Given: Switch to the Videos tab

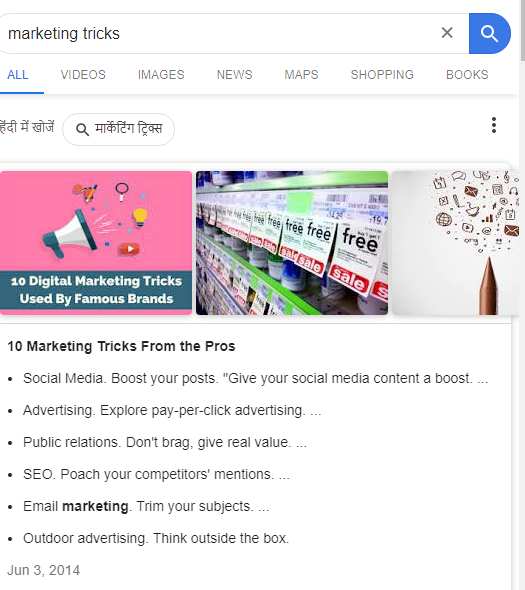Looking at the screenshot, I should (83, 75).
